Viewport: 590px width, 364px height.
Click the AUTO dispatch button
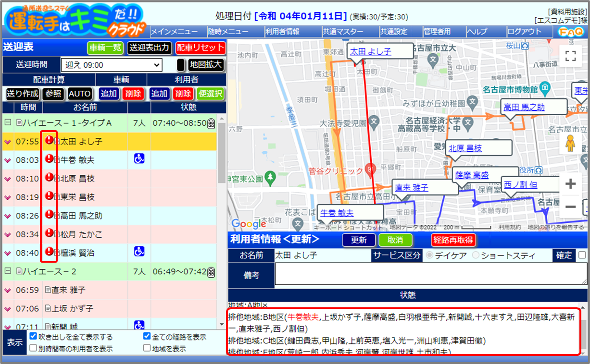click(x=80, y=94)
